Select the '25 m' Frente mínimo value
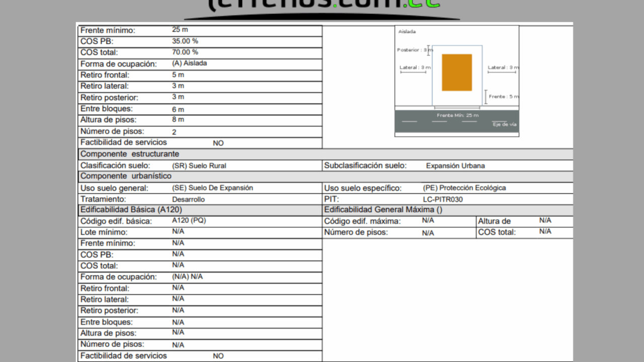 (x=180, y=30)
